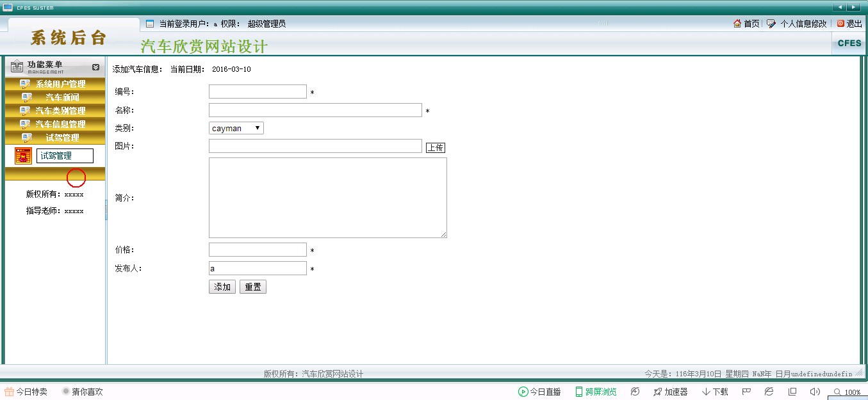Image resolution: width=868 pixels, height=400 pixels.
Task: Focus the 编号 input field
Action: pos(258,92)
